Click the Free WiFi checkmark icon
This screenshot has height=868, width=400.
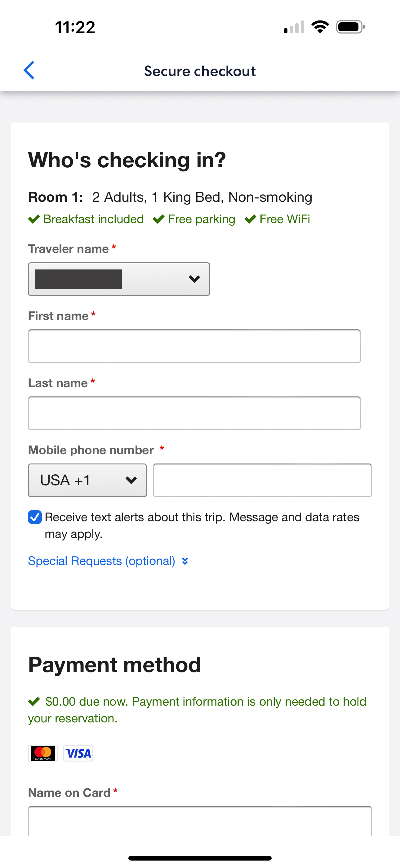pyautogui.click(x=250, y=219)
